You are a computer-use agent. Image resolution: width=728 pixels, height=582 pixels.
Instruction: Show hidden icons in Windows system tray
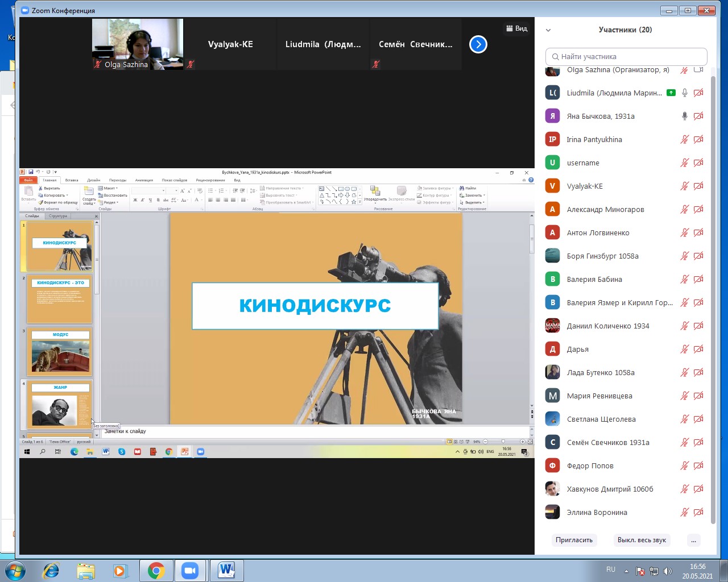click(x=626, y=571)
